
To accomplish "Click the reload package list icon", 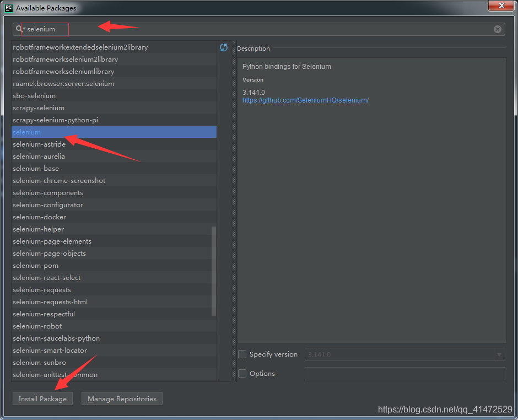I will pyautogui.click(x=224, y=47).
